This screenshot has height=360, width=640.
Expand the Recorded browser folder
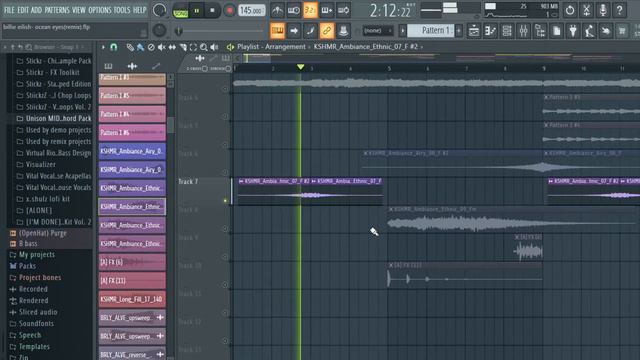29,289
